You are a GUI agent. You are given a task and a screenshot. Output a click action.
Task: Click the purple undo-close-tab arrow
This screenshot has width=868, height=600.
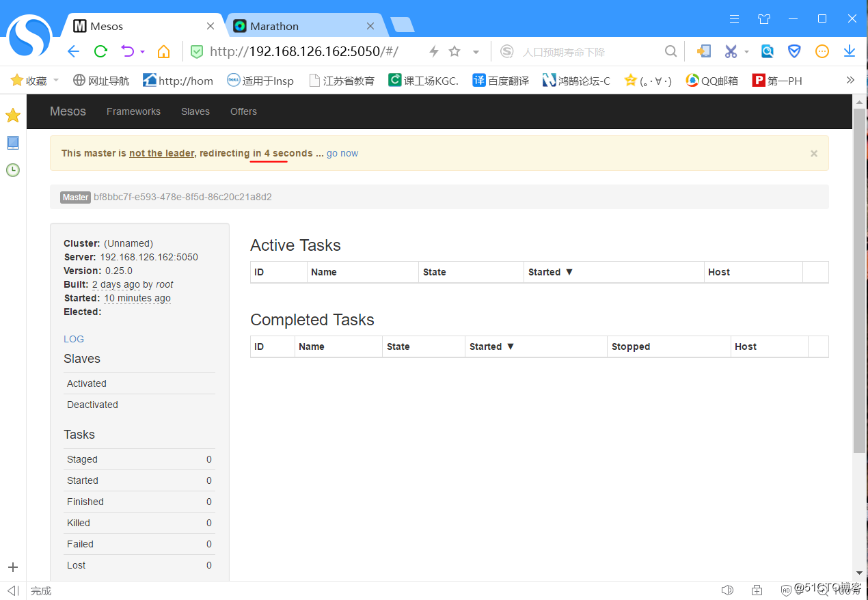point(128,51)
